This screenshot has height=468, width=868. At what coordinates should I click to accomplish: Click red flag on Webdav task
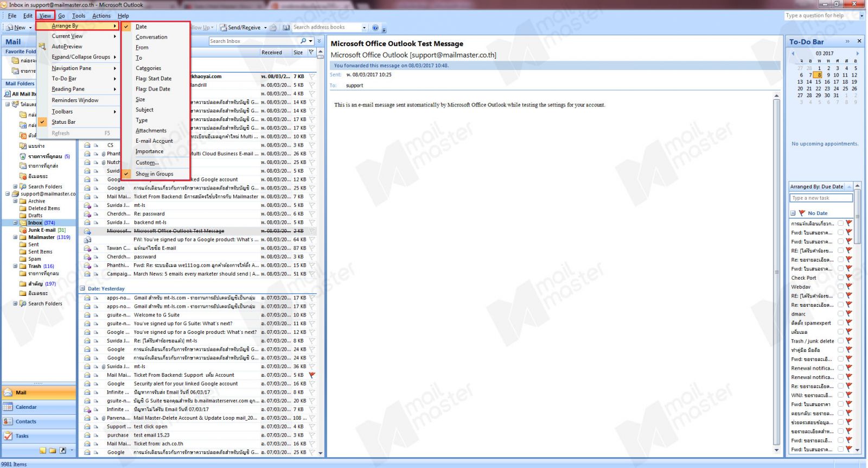coord(849,287)
